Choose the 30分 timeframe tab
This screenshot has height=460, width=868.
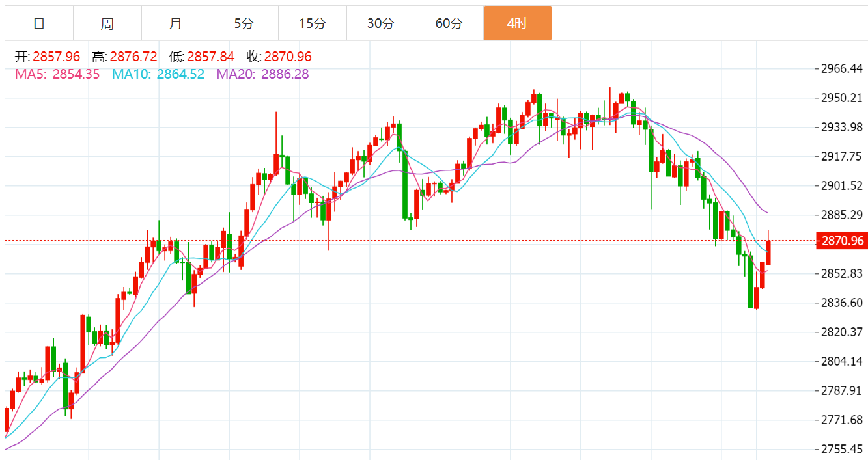click(381, 24)
